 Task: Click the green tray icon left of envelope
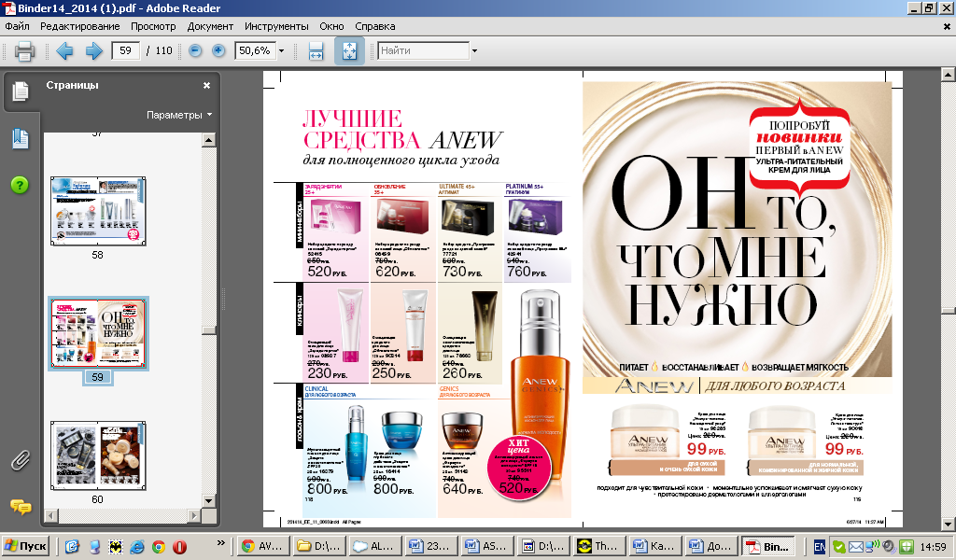click(x=839, y=547)
